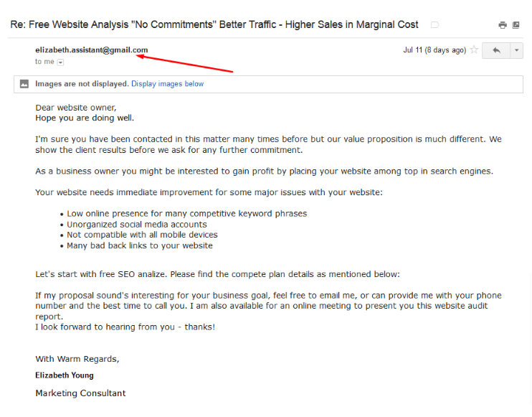Open email in new window icon
532x417 pixels.
516,25
